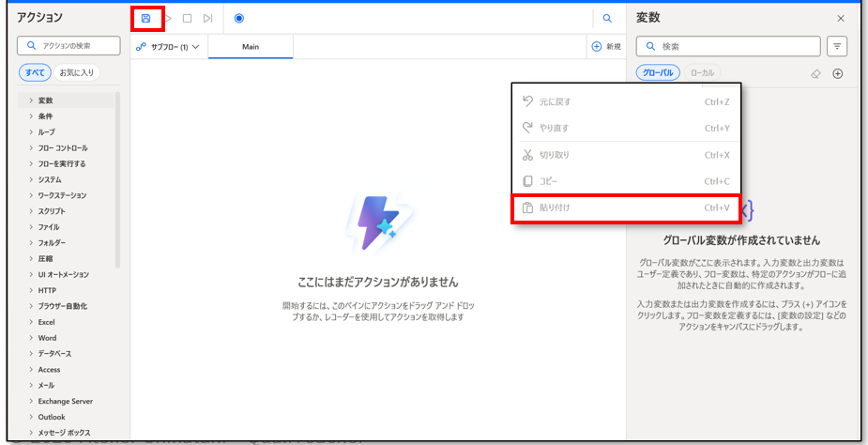Open the サブフロー dropdown
This screenshot has height=445, width=868.
pos(169,46)
